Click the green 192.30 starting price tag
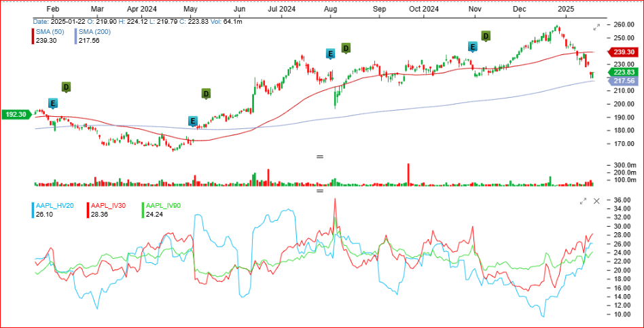 coord(16,115)
